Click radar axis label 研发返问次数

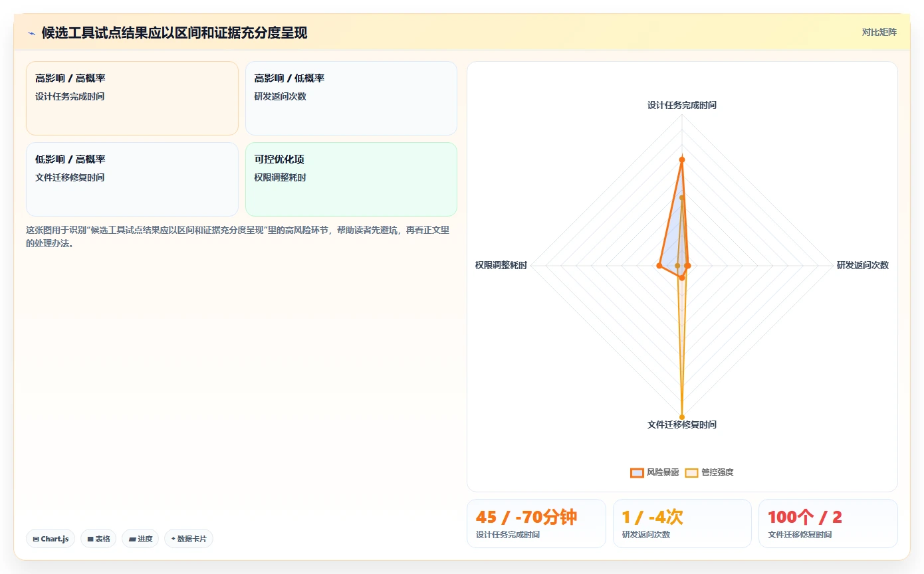(x=862, y=265)
